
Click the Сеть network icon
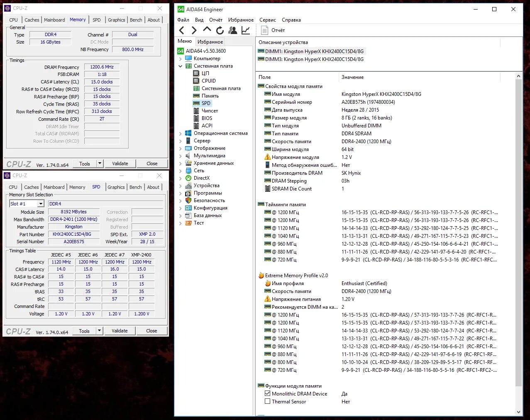pos(188,171)
